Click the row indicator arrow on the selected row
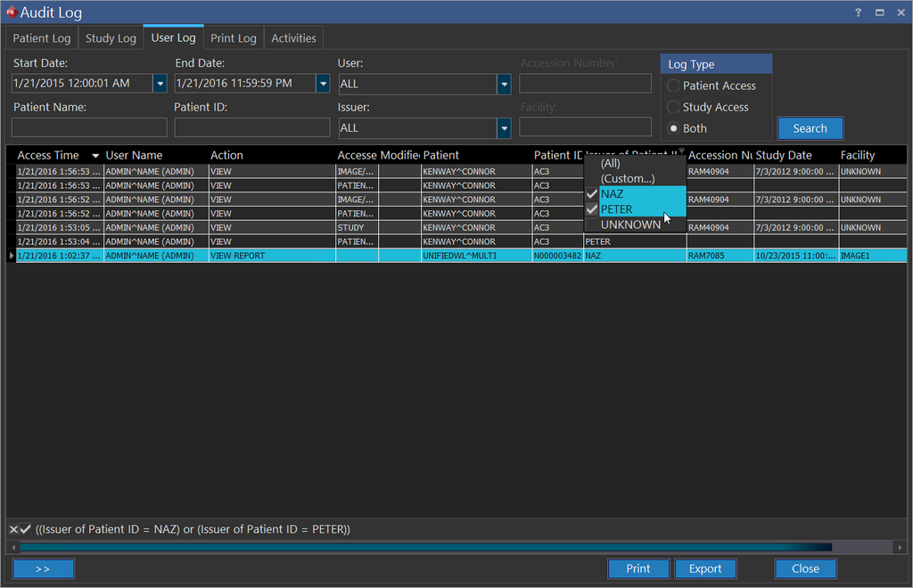The width and height of the screenshot is (913, 588). coord(11,256)
